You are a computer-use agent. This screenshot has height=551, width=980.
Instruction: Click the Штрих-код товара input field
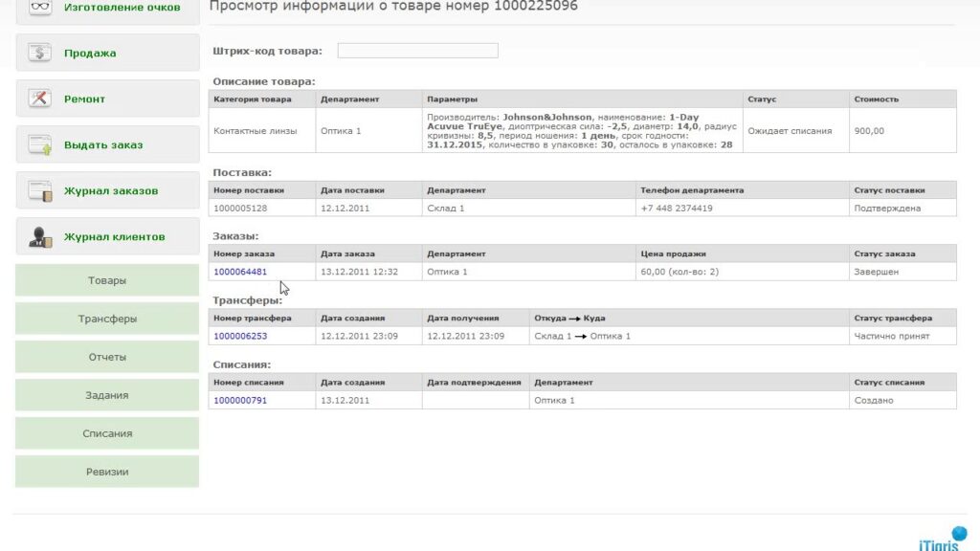417,51
